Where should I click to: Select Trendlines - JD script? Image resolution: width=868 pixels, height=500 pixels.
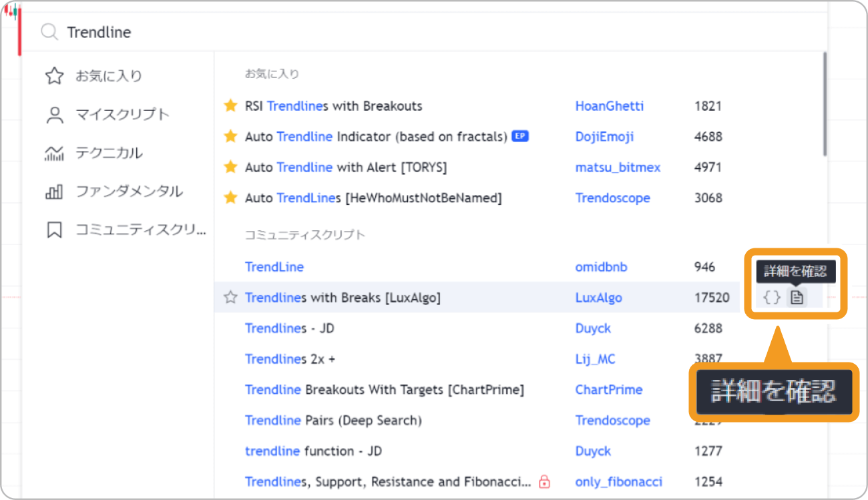point(289,328)
